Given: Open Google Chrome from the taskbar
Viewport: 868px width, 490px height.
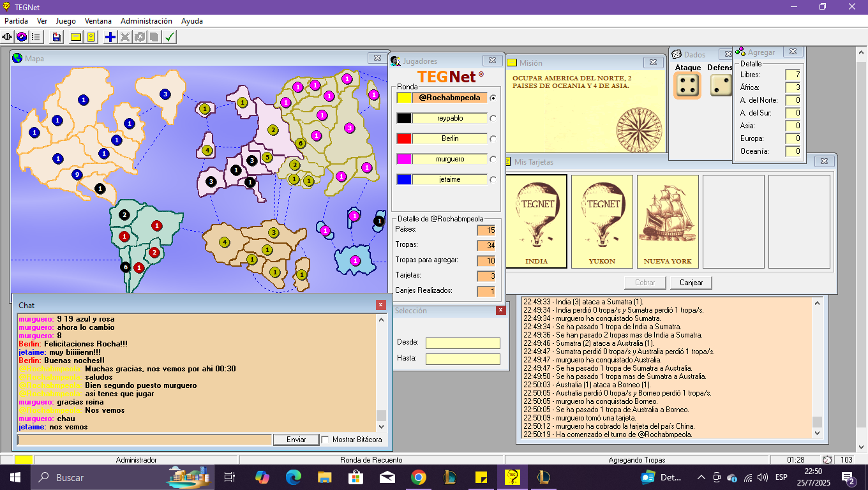Looking at the screenshot, I should [x=418, y=477].
